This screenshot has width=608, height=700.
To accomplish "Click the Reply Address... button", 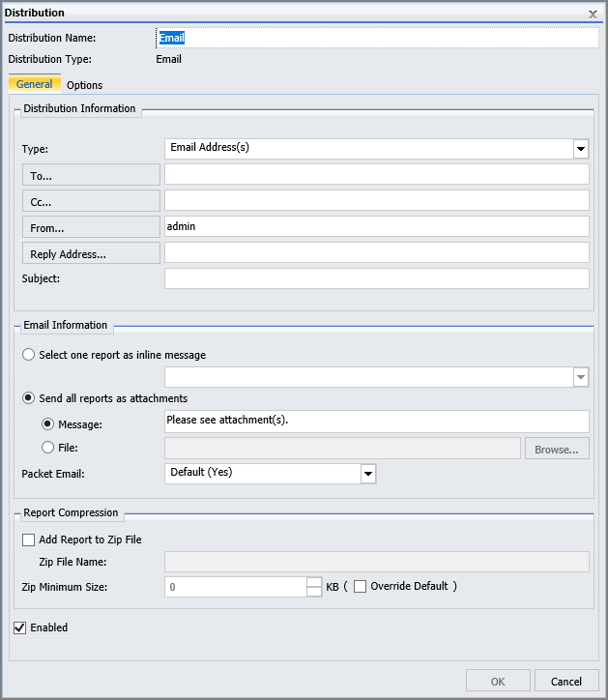I will click(91, 252).
